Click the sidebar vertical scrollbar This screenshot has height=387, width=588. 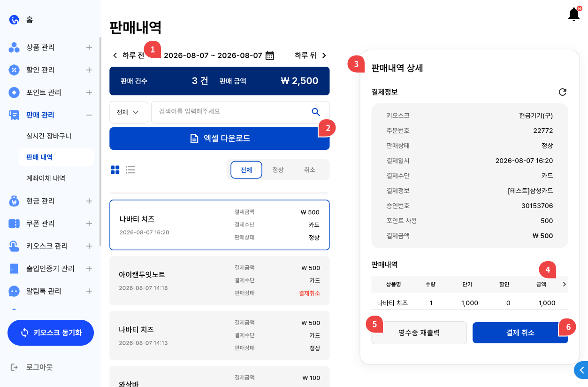click(x=100, y=141)
